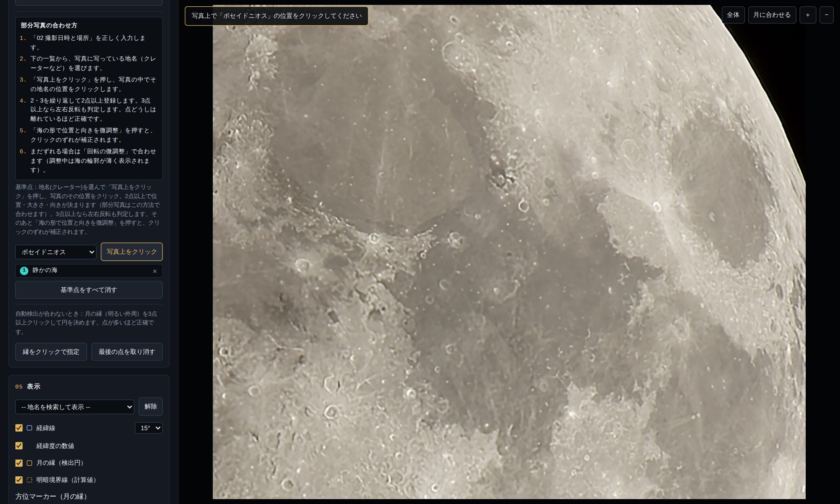This screenshot has width=840, height=504.
Task: Toggle the 経緯度の数値 checkbox
Action: point(19,446)
